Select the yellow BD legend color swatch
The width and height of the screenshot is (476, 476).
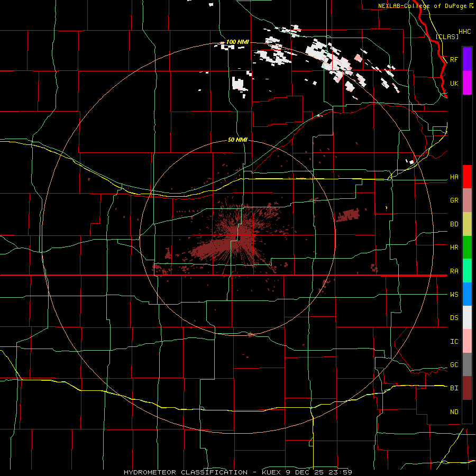[467, 224]
